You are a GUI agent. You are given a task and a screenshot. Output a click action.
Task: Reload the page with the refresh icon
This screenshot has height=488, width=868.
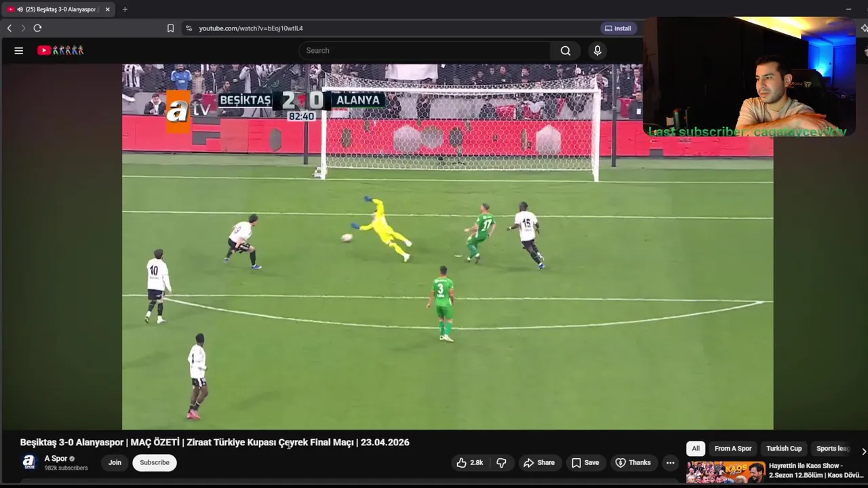pyautogui.click(x=37, y=28)
